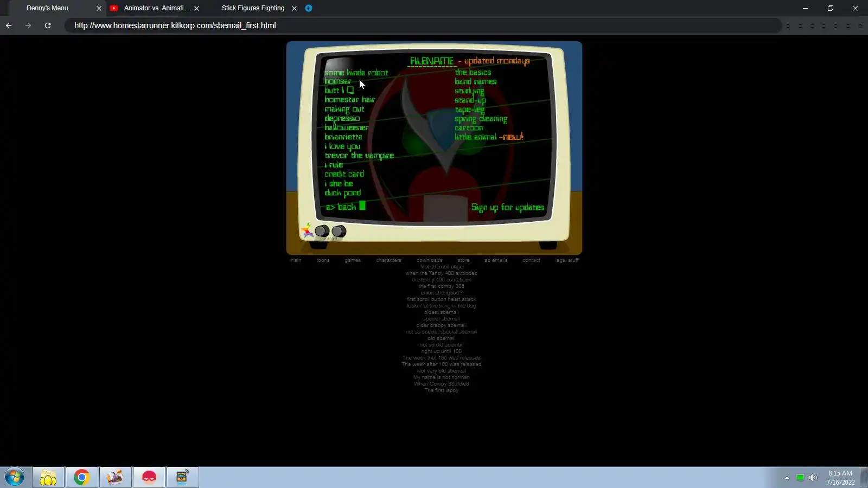Open Google Chrome from the taskbar
This screenshot has width=868, height=488.
81,477
